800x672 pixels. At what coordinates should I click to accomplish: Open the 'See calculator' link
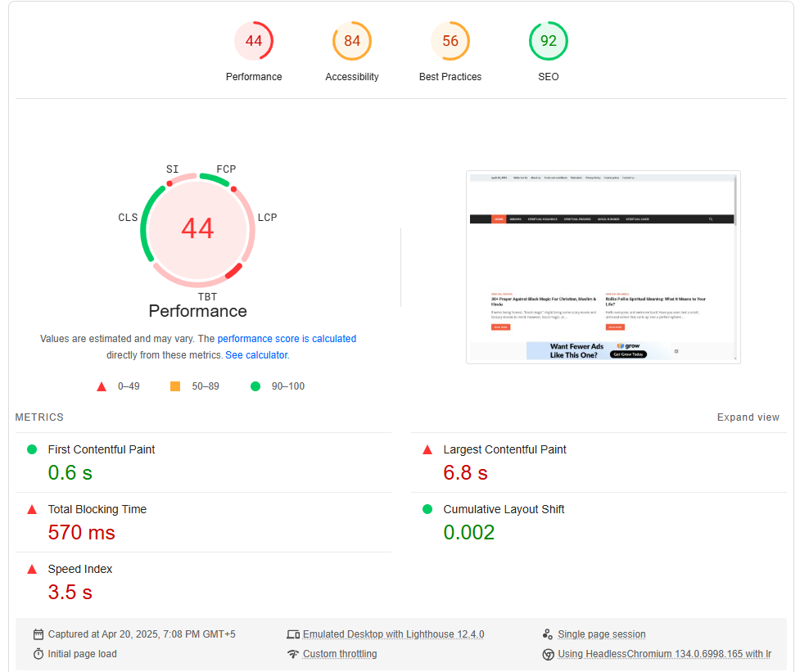coord(256,355)
